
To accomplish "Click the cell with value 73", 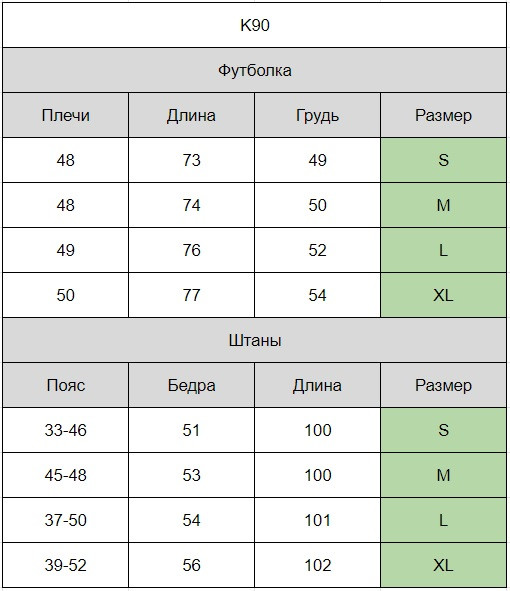I will [x=191, y=160].
